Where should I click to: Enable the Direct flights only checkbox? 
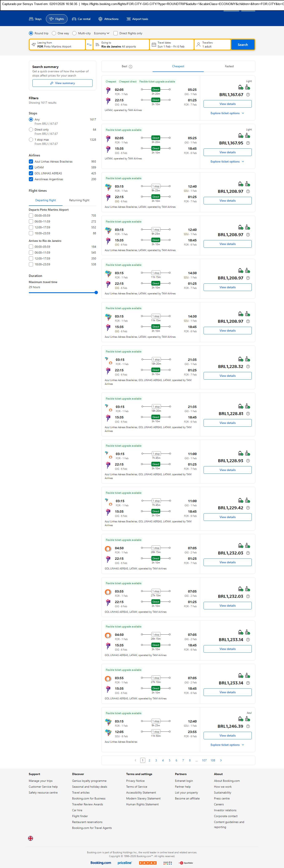click(116, 33)
